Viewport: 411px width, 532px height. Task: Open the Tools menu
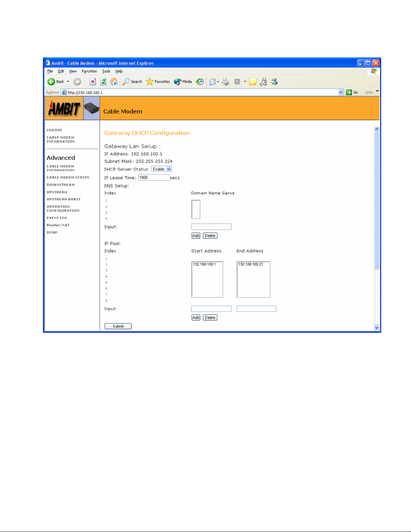tap(106, 71)
